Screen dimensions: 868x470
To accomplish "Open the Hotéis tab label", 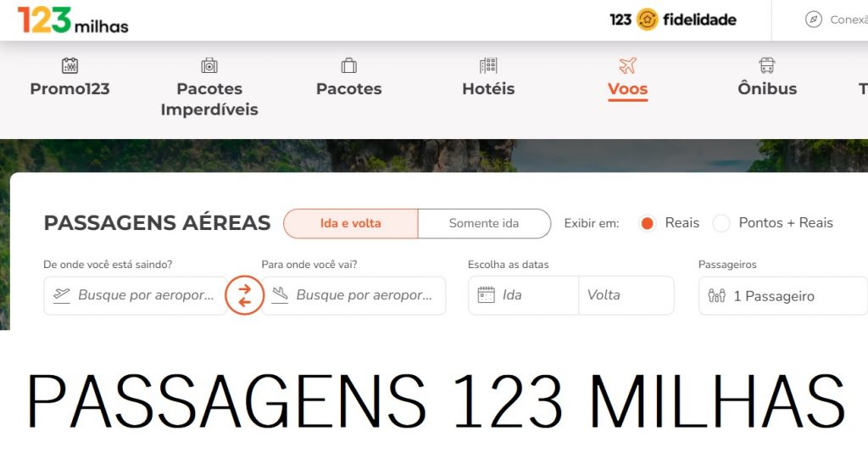I will tap(488, 89).
